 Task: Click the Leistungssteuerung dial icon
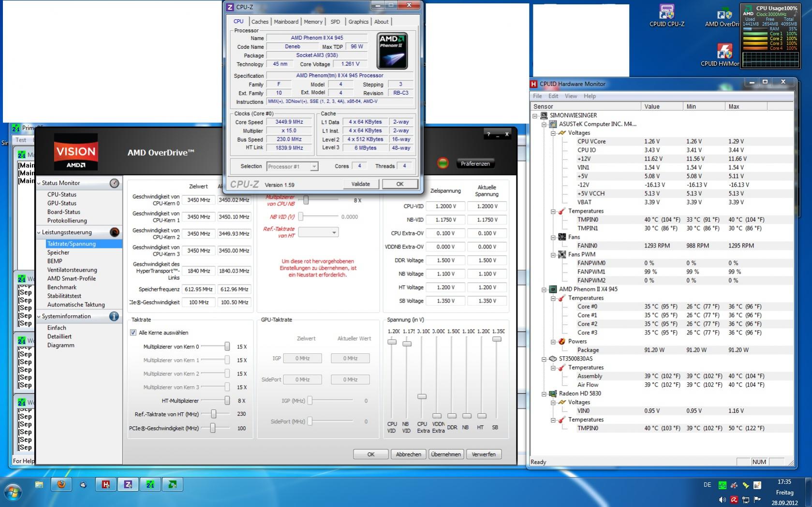(114, 232)
